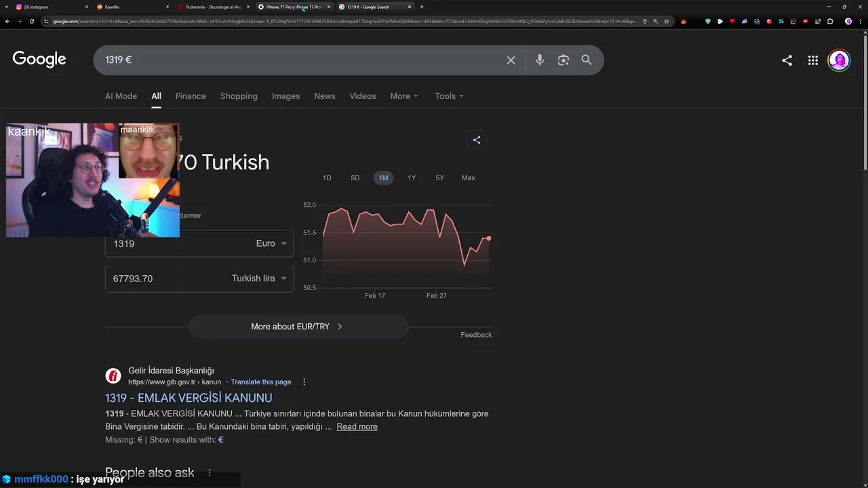Screen dimensions: 868x488
Task: Open the tab search down-arrow at top left
Action: (7, 7)
